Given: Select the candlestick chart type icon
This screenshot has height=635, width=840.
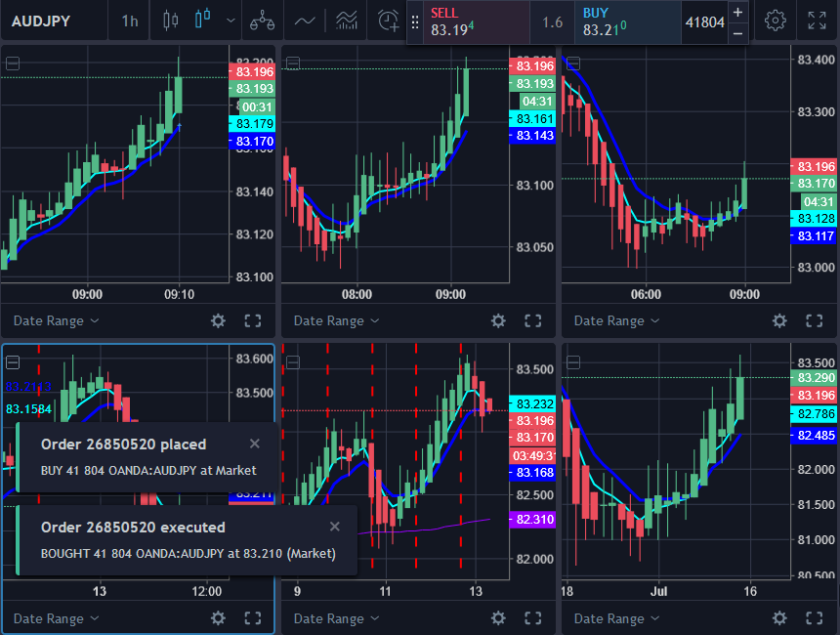Looking at the screenshot, I should pos(203,21).
